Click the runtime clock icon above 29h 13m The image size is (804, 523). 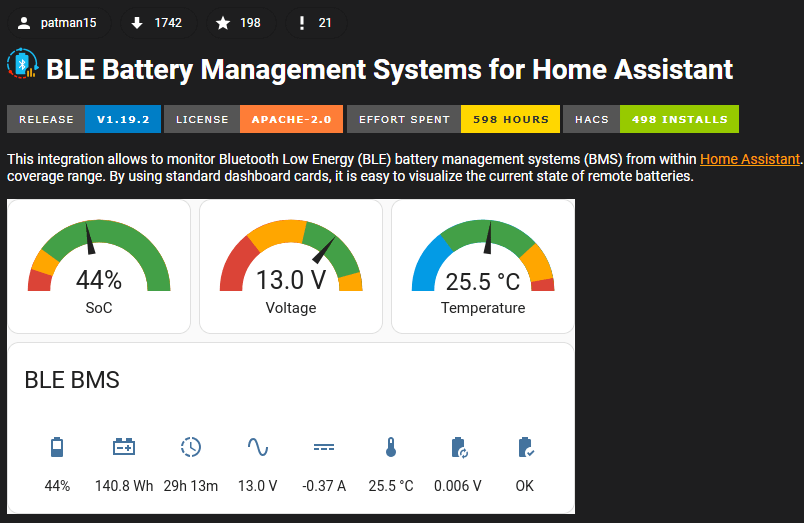tap(191, 447)
